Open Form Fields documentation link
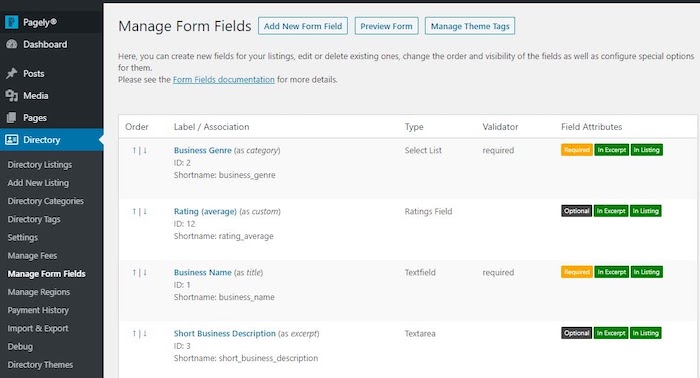The image size is (700, 378). tap(224, 79)
